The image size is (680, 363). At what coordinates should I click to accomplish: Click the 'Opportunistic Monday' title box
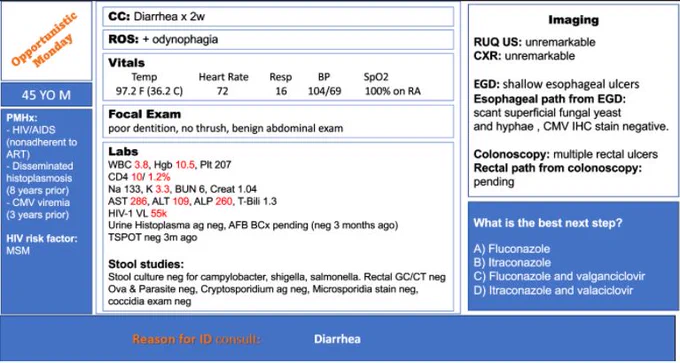[x=46, y=41]
